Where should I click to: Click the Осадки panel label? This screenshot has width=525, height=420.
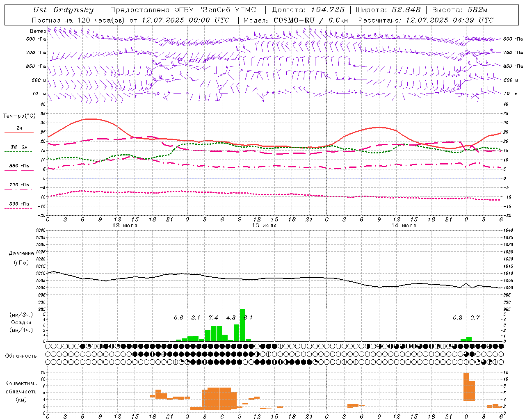[x=21, y=322]
